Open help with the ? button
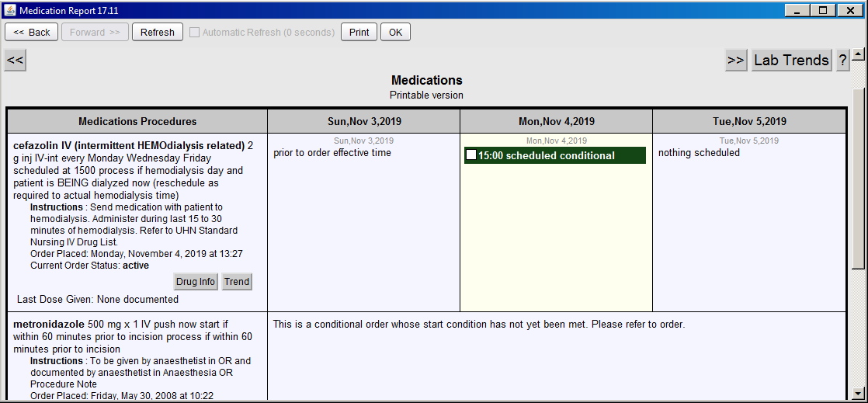 842,61
